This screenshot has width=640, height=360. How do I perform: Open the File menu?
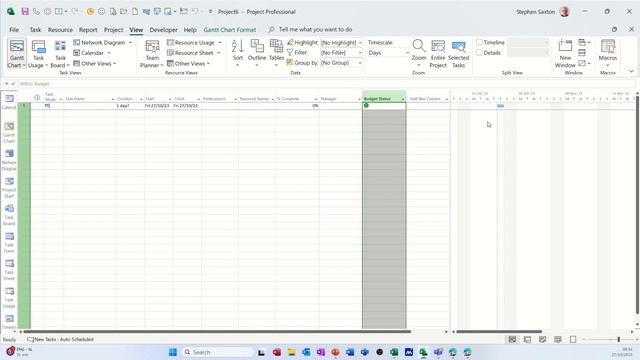[x=14, y=29]
